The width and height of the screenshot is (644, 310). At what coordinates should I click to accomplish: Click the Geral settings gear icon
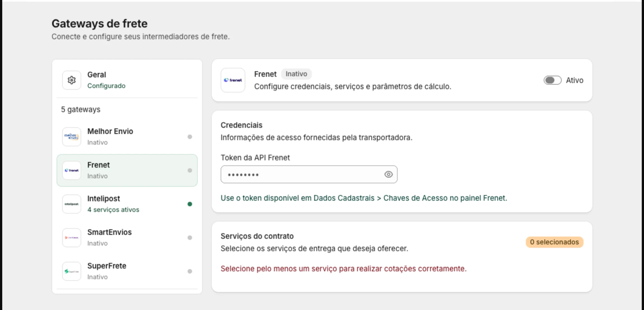point(72,80)
